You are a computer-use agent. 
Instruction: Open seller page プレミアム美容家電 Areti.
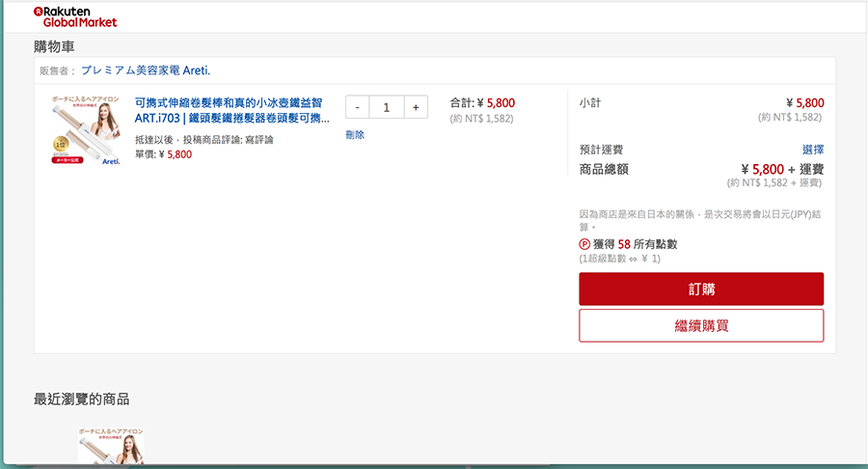(x=146, y=70)
